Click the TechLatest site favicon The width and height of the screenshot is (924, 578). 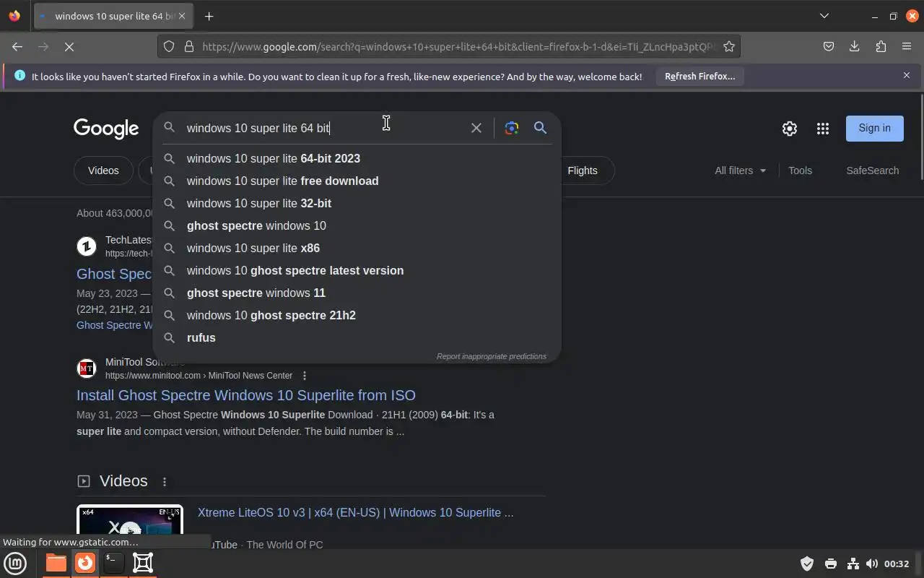(x=87, y=246)
